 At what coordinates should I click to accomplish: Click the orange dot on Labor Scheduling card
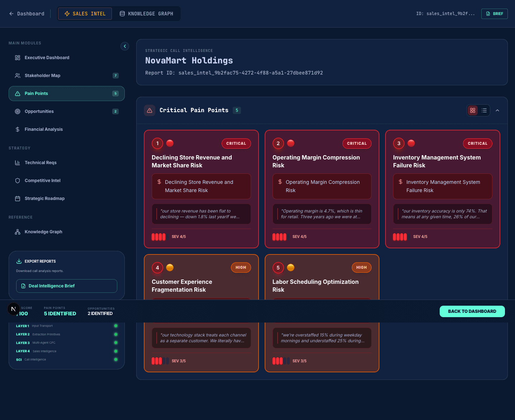[291, 267]
